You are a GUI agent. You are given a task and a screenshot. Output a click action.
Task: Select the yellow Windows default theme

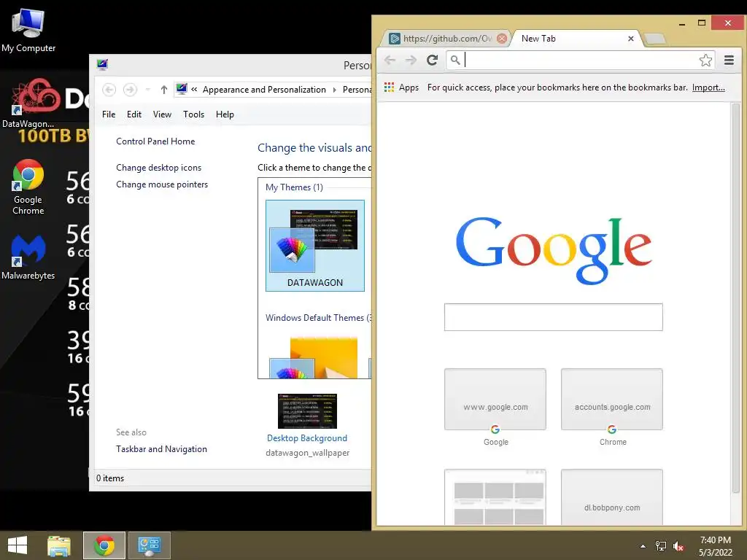pyautogui.click(x=315, y=357)
